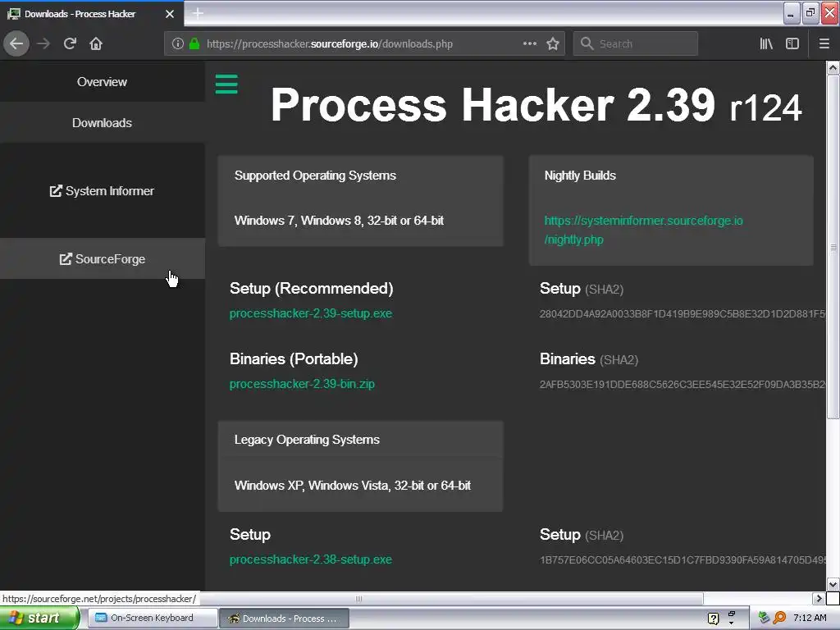
Task: Open the site information icon in address bar
Action: pyautogui.click(x=178, y=43)
